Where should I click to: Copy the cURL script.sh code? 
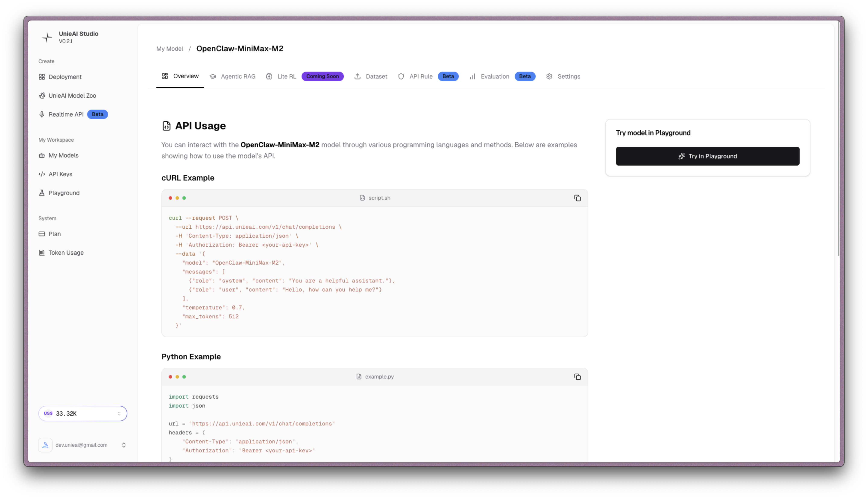click(577, 198)
